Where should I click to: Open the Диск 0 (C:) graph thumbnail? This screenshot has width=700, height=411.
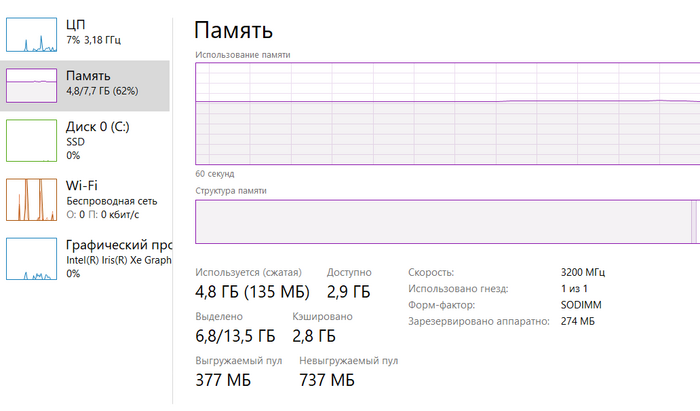(32, 141)
